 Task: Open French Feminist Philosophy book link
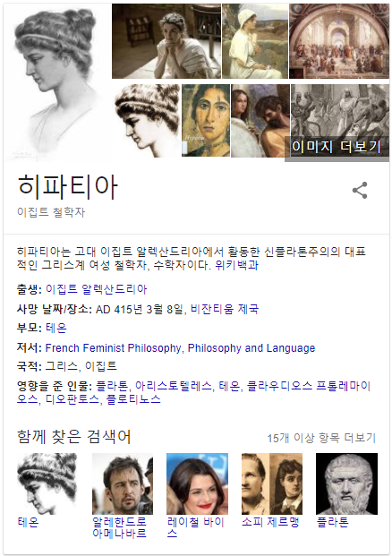[x=113, y=348]
